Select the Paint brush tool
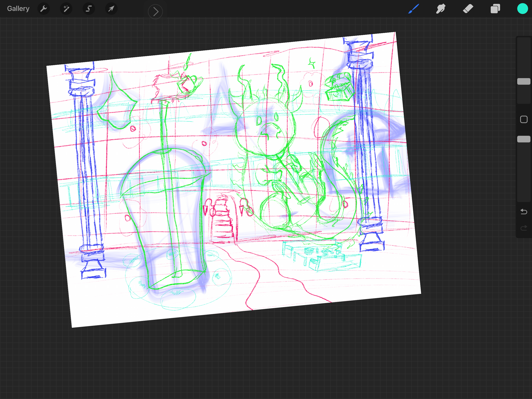Screen dimensions: 532x399 (x=414, y=9)
